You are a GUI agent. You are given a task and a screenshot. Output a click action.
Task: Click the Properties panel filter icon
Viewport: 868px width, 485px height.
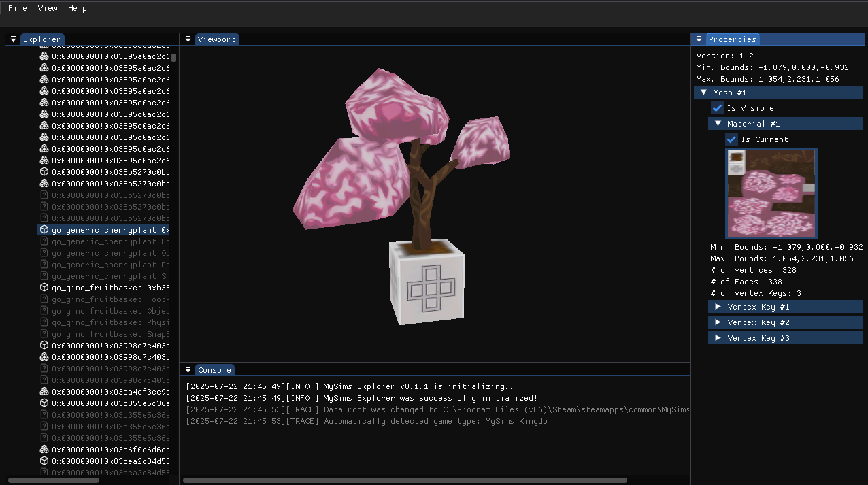(699, 39)
